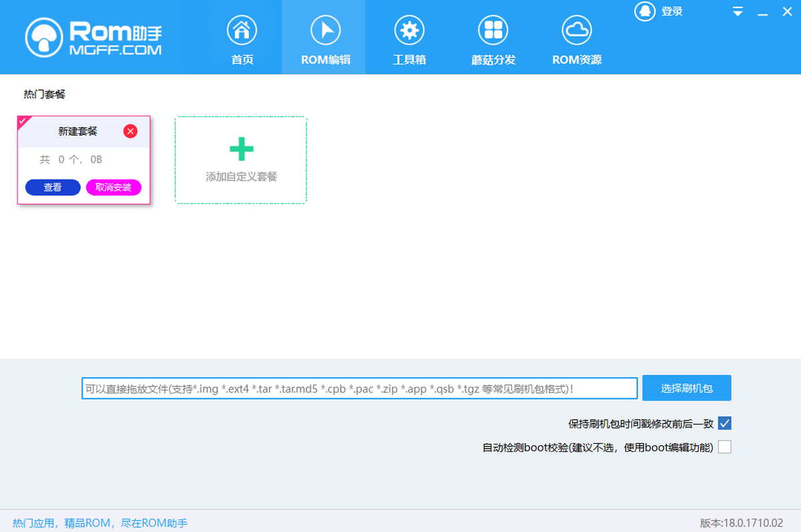Click the 添加自定义套餐 label

pyautogui.click(x=241, y=177)
